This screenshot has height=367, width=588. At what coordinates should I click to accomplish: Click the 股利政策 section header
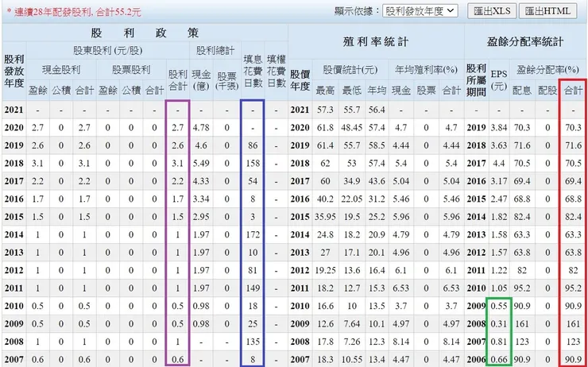click(145, 33)
